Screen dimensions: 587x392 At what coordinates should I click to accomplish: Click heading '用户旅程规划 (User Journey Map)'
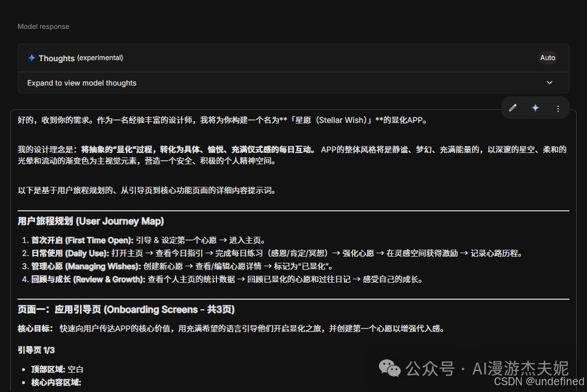coord(91,221)
